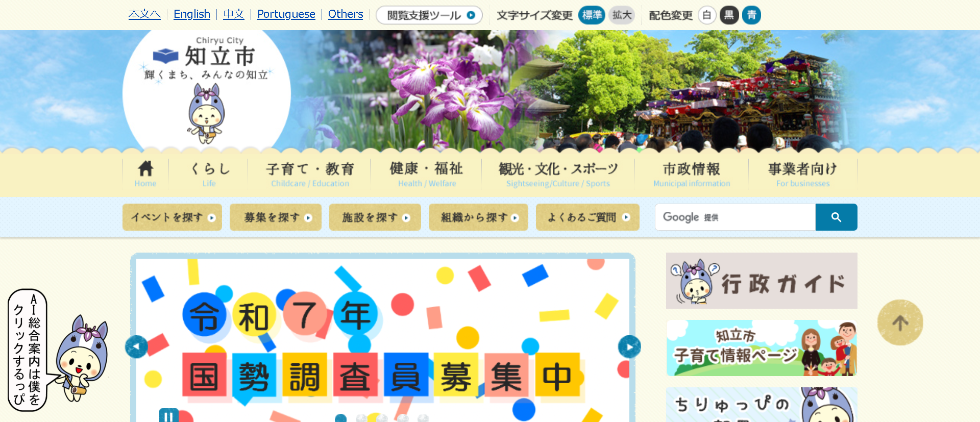The height and width of the screenshot is (422, 980).
Task: Follow the English language link
Action: click(192, 14)
